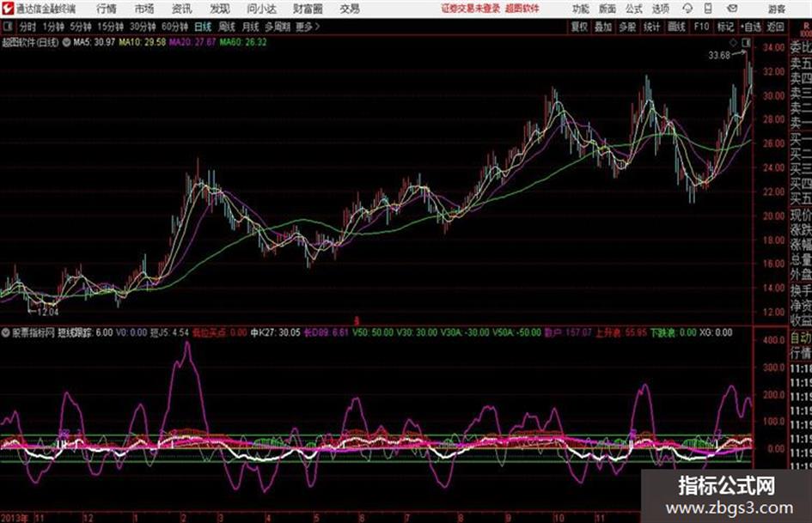Screen dimensions: 812x523
Task: Click the 返回 back button
Action: click(x=775, y=27)
